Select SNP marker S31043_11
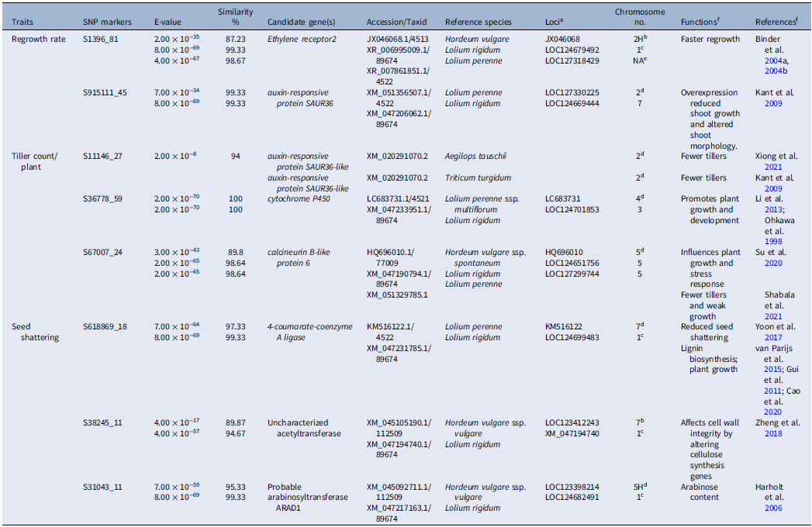The width and height of the screenshot is (812, 527). click(x=102, y=487)
